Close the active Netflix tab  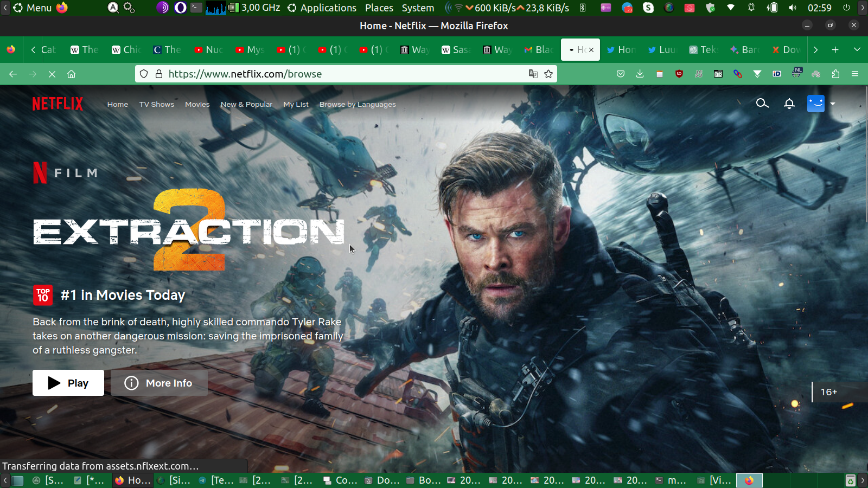(591, 50)
